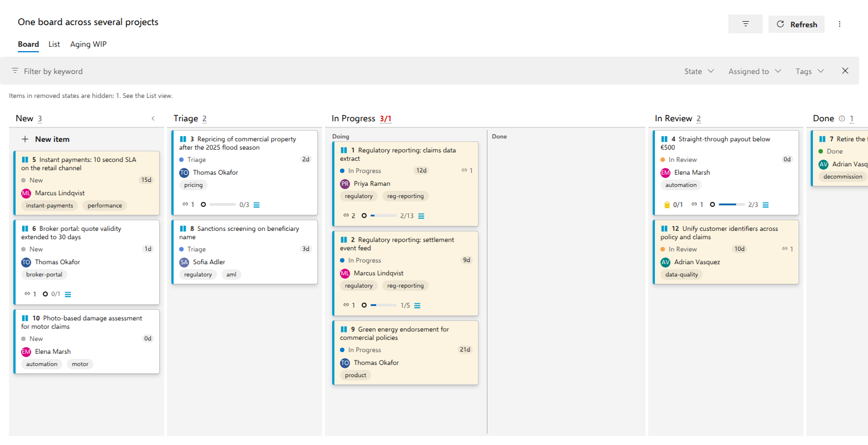Image resolution: width=868 pixels, height=445 pixels.
Task: Expand the Tags filter dropdown
Action: click(810, 71)
